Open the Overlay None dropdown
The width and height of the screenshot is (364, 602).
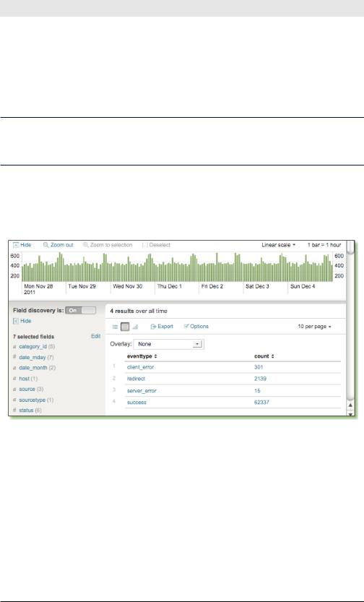pyautogui.click(x=168, y=344)
